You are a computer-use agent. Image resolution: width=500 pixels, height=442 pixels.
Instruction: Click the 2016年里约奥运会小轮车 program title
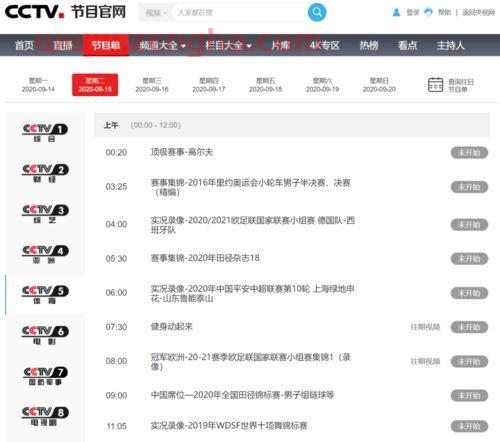pyautogui.click(x=251, y=187)
